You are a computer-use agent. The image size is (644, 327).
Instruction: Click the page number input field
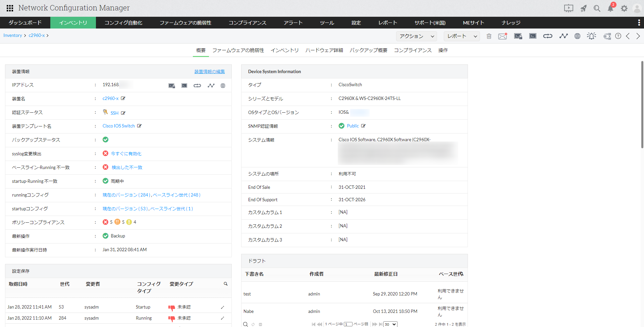pos(348,324)
